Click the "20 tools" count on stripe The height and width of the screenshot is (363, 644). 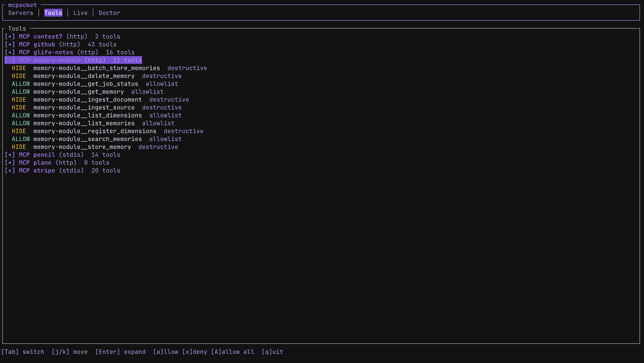(x=106, y=170)
